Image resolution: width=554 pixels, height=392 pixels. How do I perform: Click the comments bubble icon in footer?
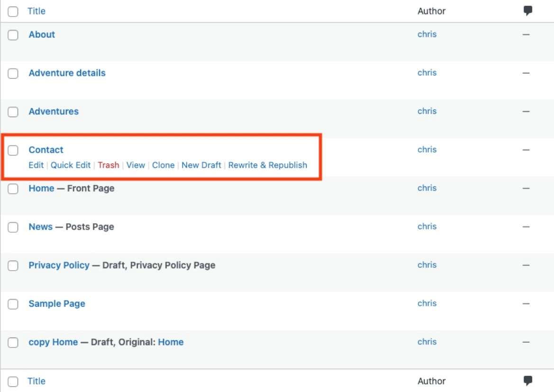tap(527, 381)
